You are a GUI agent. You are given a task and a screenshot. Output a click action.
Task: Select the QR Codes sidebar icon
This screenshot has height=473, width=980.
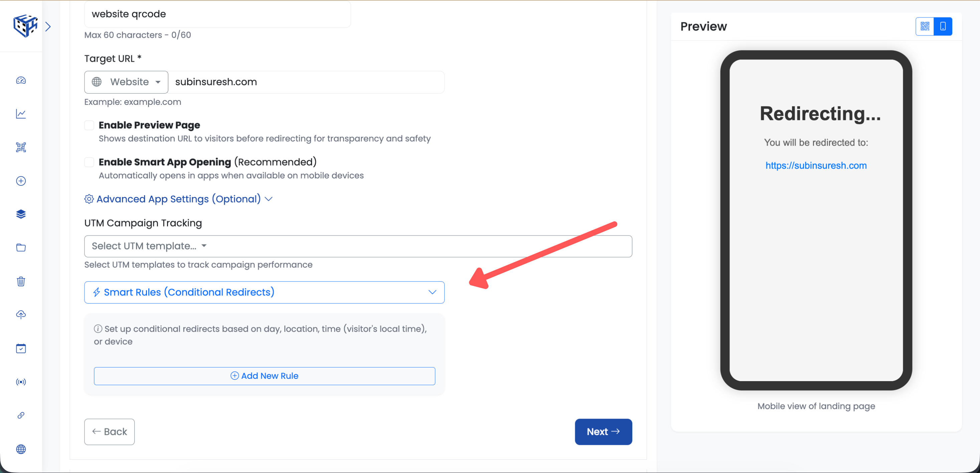[21, 147]
